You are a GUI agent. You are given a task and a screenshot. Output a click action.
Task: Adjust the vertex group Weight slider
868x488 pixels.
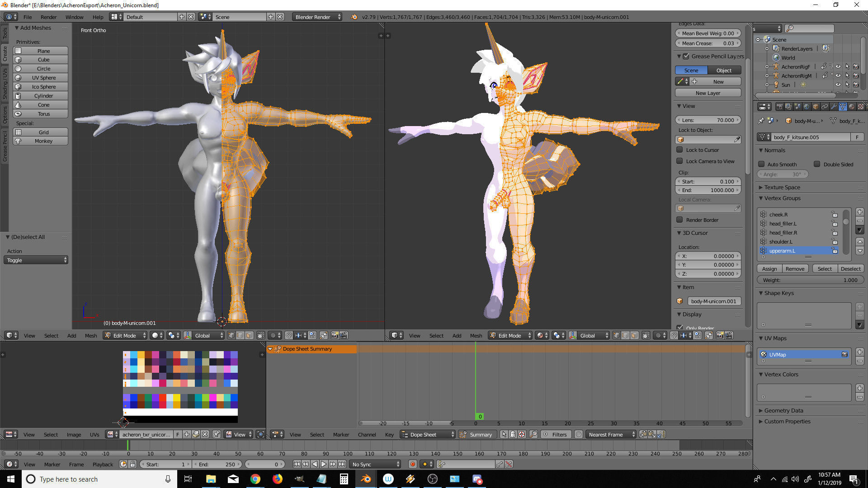click(810, 280)
